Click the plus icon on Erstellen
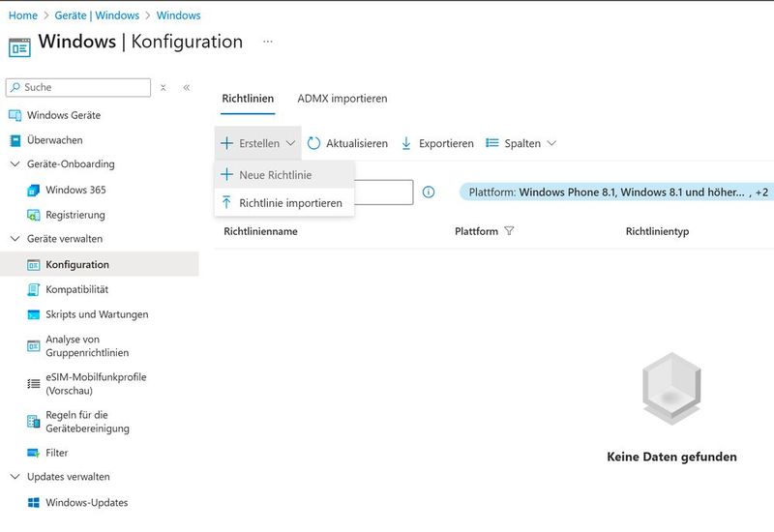The image size is (774, 532). tap(226, 143)
